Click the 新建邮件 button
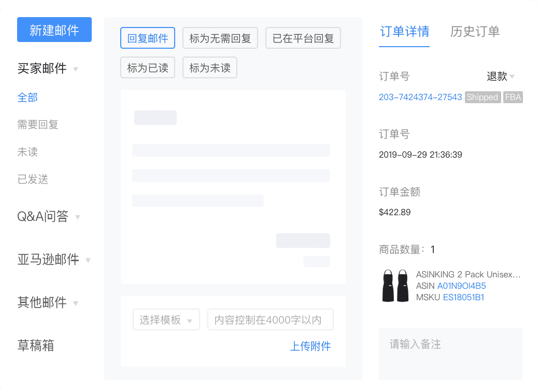This screenshot has width=539, height=392. click(54, 30)
